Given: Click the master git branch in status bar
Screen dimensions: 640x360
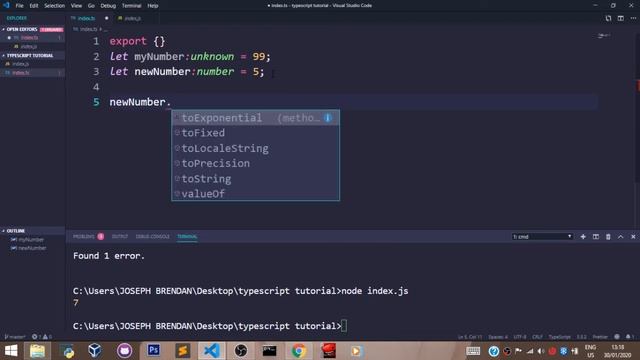Looking at the screenshot, I should [x=15, y=337].
